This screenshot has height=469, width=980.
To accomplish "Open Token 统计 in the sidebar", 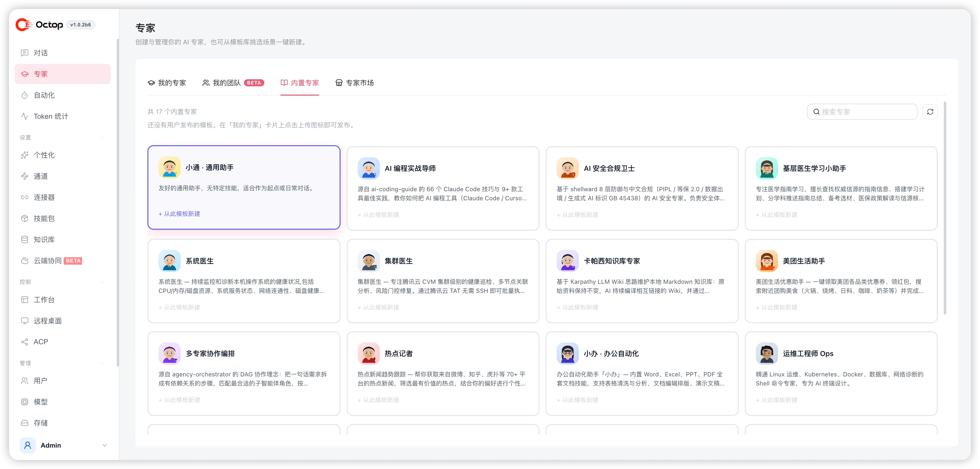I will (x=62, y=116).
